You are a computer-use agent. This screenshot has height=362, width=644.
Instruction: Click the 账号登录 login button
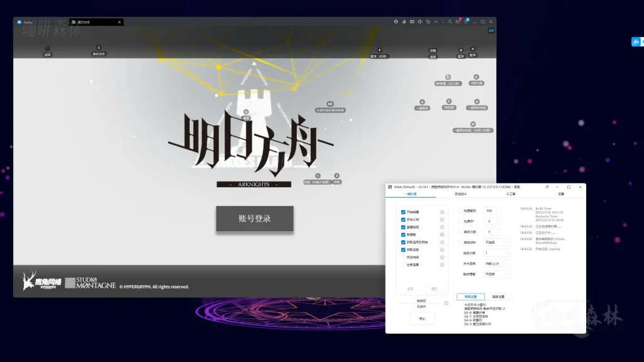point(255,218)
